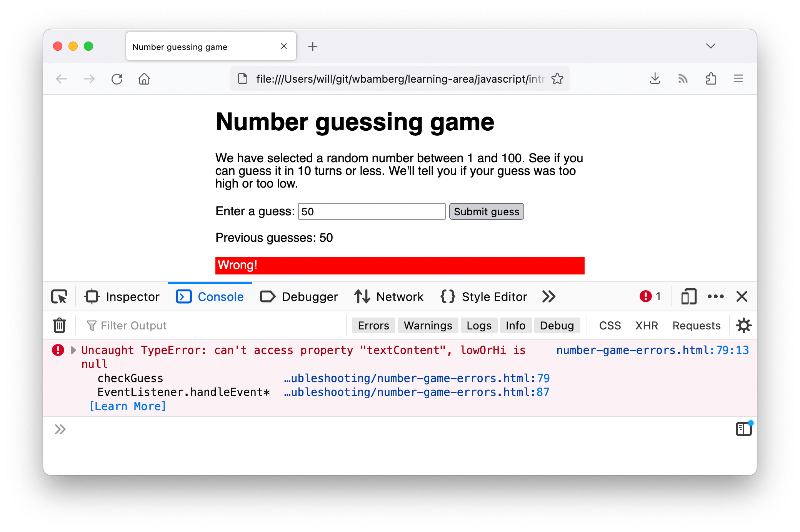This screenshot has height=532, width=800.
Task: Toggle the Warnings filter button
Action: point(428,325)
